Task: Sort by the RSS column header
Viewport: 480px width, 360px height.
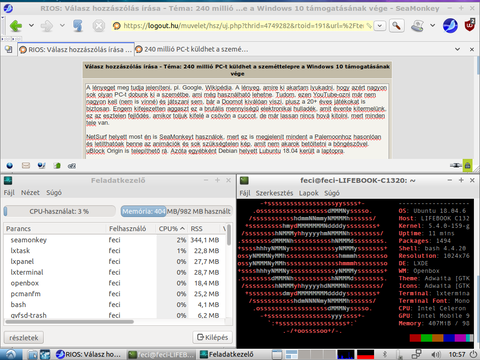Action: point(204,229)
